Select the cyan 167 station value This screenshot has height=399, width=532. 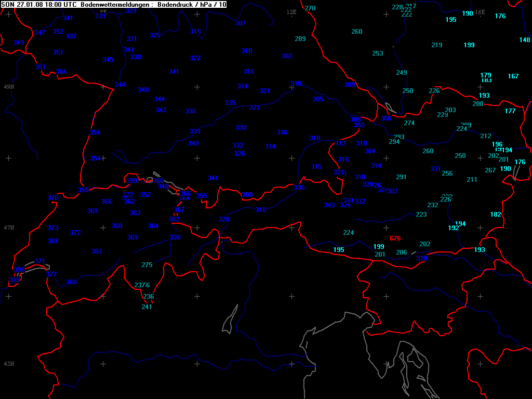pos(513,76)
